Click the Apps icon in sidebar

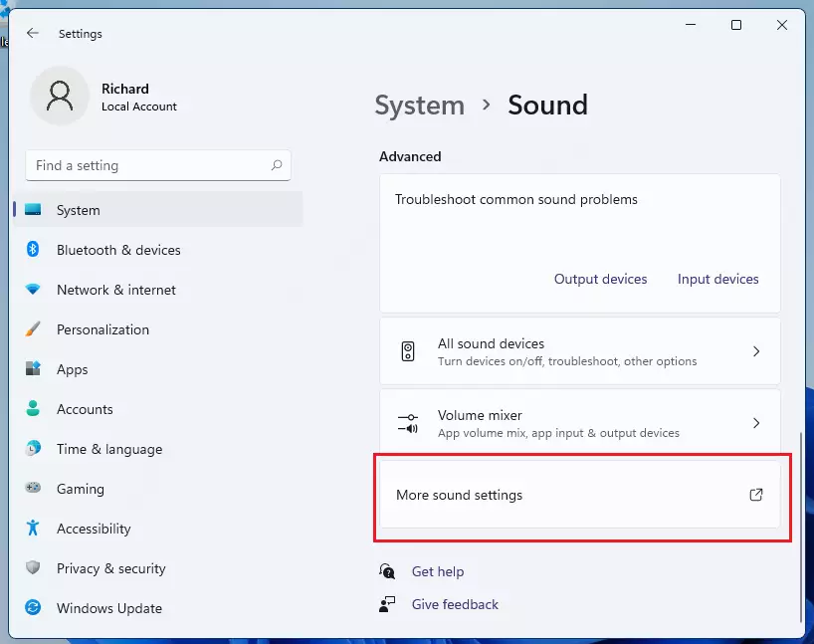pyautogui.click(x=33, y=368)
